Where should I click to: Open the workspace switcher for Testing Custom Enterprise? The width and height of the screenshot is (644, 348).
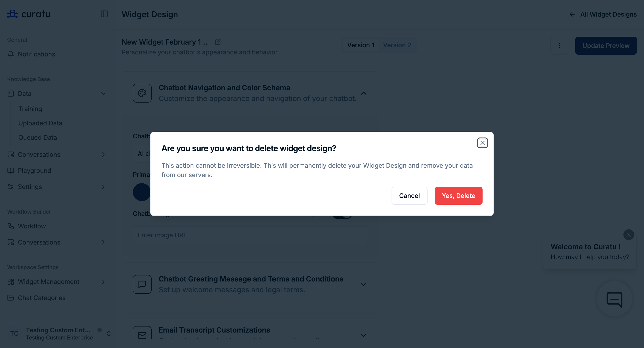pos(109,333)
